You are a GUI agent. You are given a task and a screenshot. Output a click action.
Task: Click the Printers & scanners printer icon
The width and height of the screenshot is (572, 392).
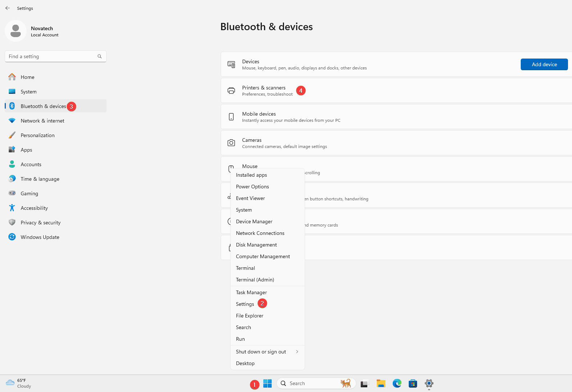pos(231,91)
